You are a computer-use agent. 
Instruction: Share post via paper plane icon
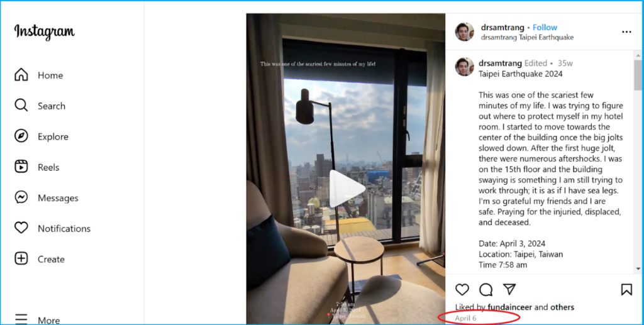(509, 289)
